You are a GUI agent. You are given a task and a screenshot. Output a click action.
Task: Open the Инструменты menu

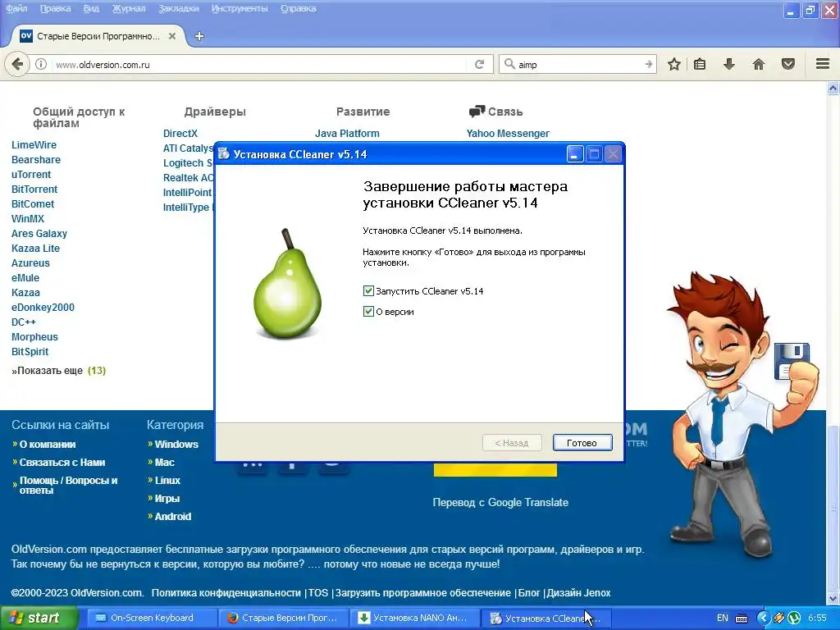coord(240,8)
